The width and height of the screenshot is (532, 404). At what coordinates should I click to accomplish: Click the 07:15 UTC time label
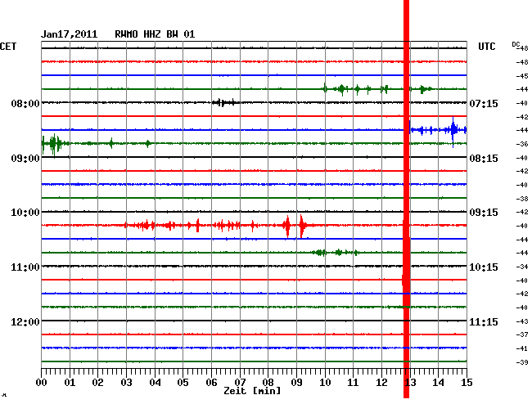click(x=484, y=104)
